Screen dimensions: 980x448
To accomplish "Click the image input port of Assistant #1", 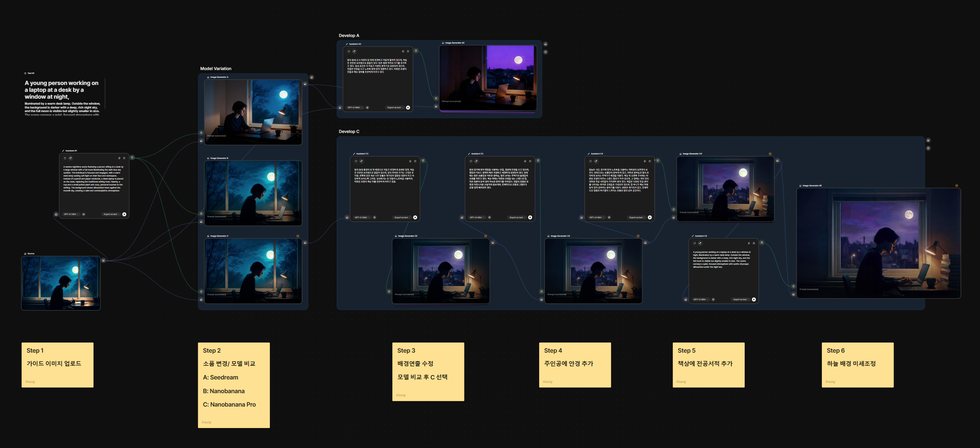I will [56, 214].
